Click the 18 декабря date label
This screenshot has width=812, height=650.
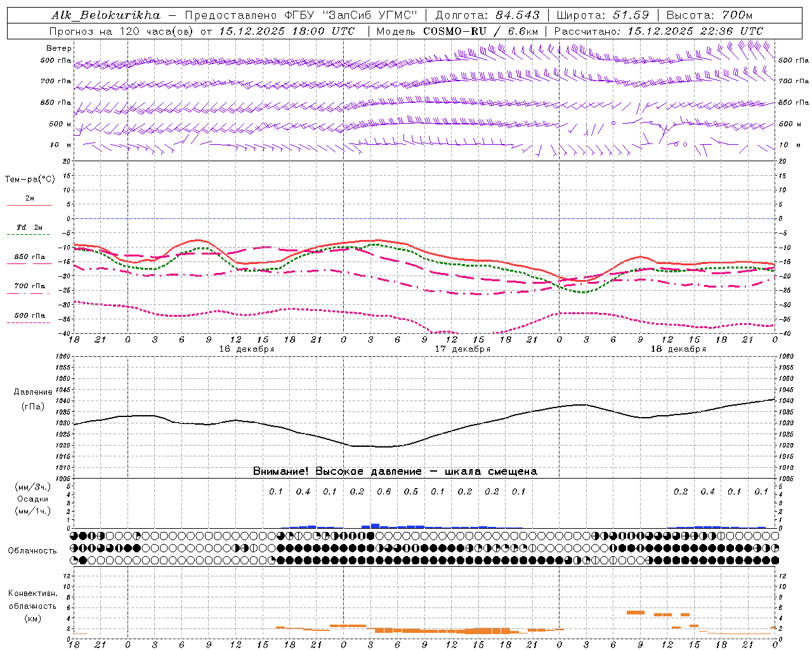(678, 349)
